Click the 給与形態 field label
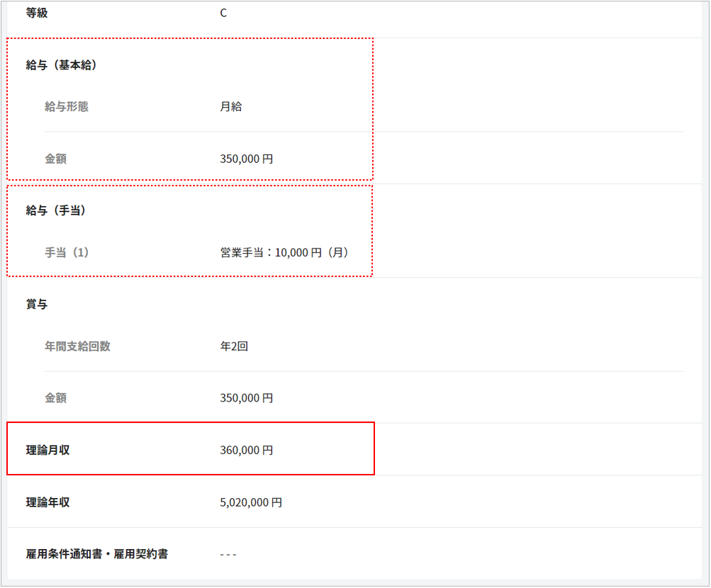 pos(67,107)
